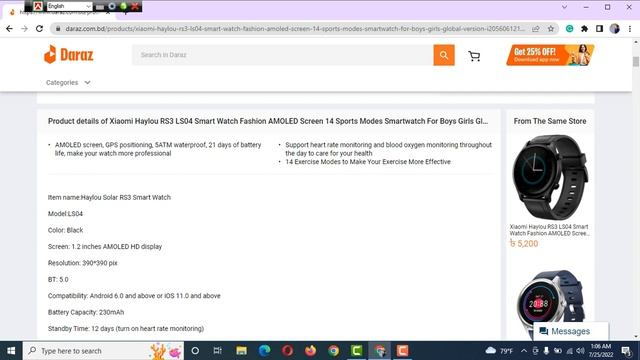Click the Battery Capacity: 230mAh line
Image resolution: width=640 pixels, height=360 pixels.
pyautogui.click(x=86, y=312)
